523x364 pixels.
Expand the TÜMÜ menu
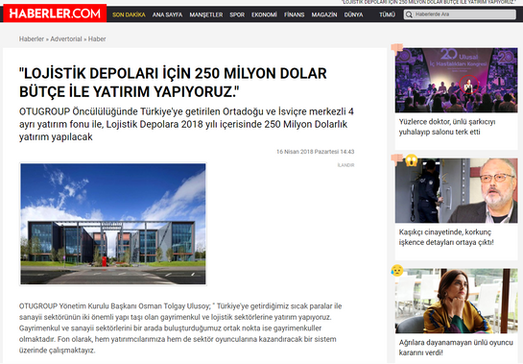pos(387,15)
